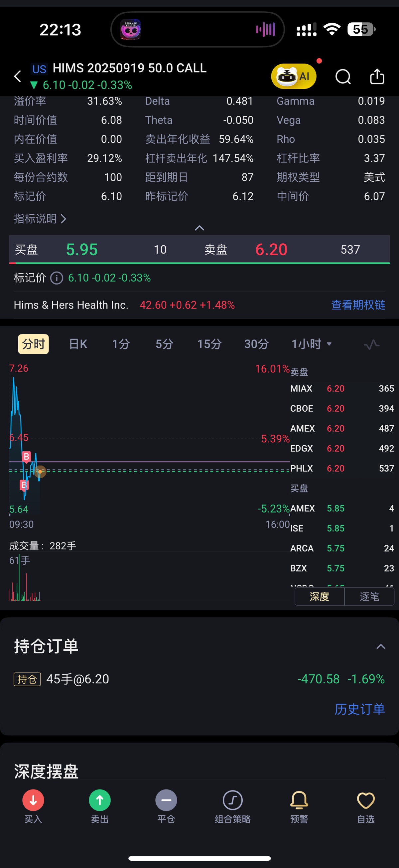The width and height of the screenshot is (399, 868).
Task: Tap the 标记价 info icon
Action: click(57, 278)
